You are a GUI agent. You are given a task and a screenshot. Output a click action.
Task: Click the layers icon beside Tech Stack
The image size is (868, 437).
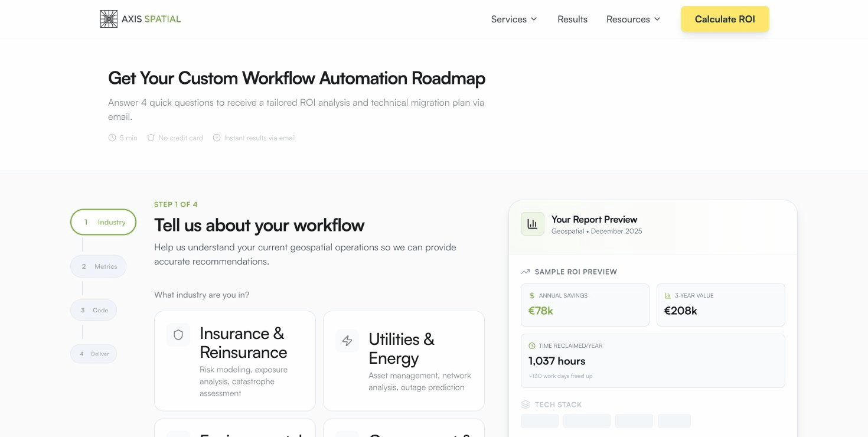526,405
